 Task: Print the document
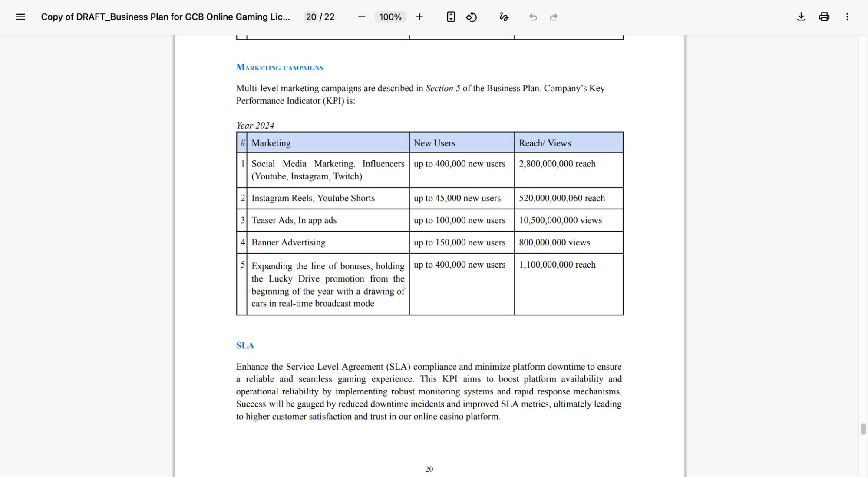[x=824, y=17]
